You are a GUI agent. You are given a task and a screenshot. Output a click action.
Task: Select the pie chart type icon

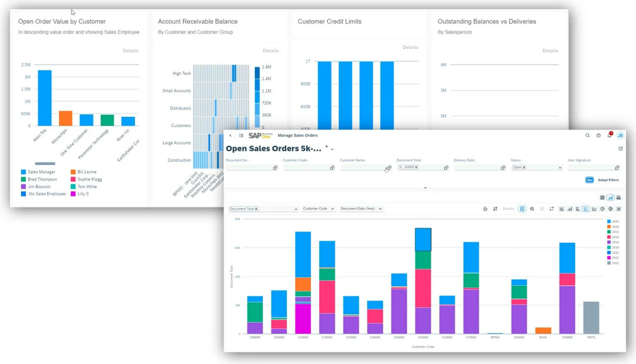click(x=602, y=209)
